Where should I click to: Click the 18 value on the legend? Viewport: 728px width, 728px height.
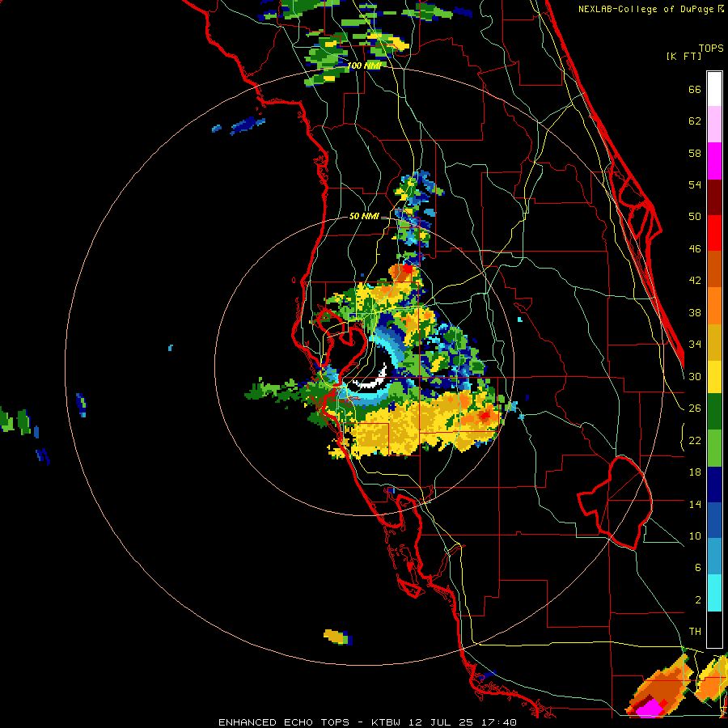695,472
